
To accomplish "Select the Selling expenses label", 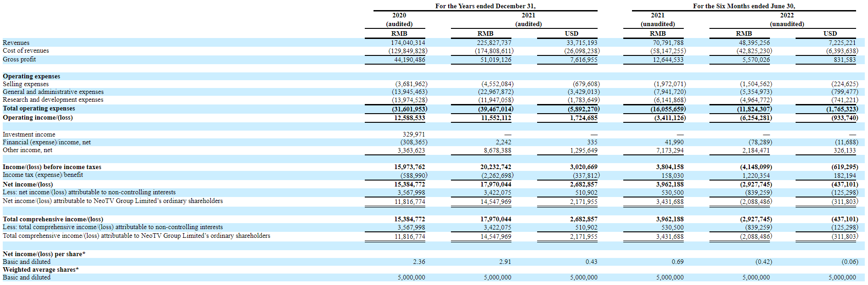I will point(26,84).
